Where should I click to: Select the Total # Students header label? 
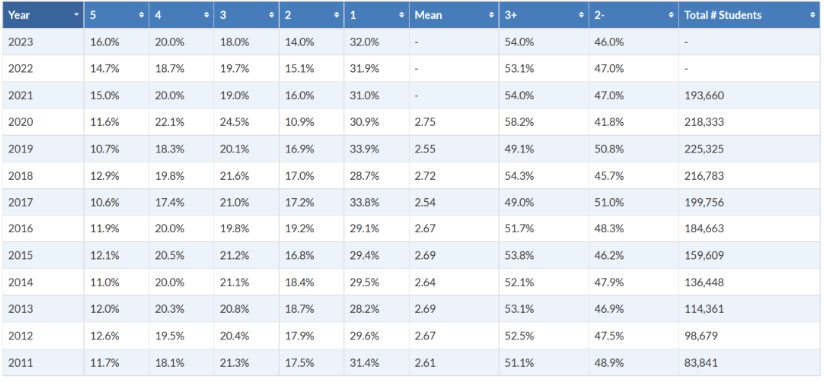(x=723, y=15)
